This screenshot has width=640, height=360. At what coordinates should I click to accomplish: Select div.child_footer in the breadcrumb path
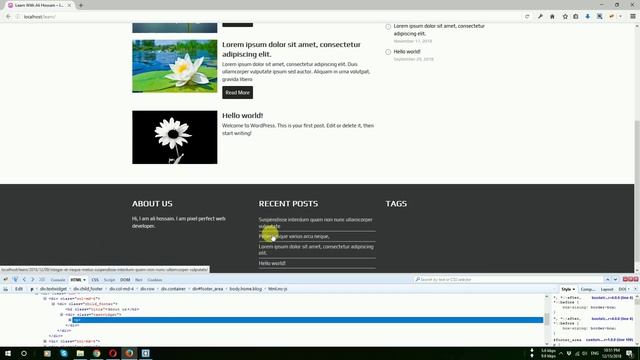tap(88, 289)
